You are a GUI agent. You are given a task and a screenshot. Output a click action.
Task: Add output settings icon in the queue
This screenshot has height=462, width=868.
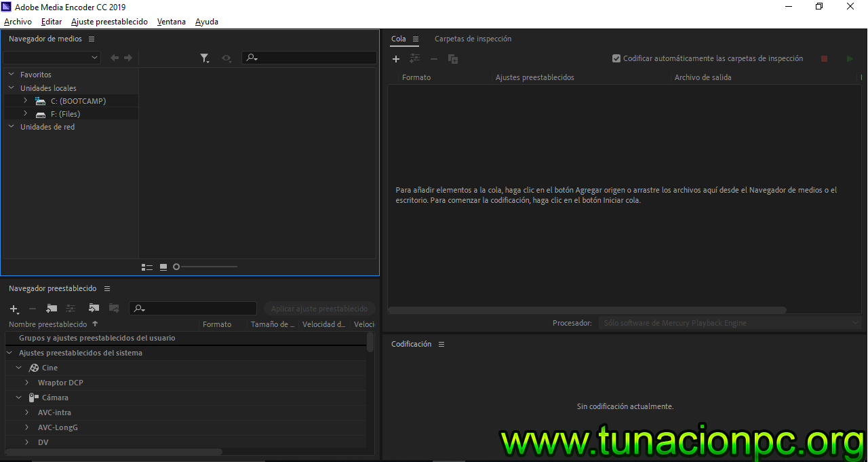415,59
